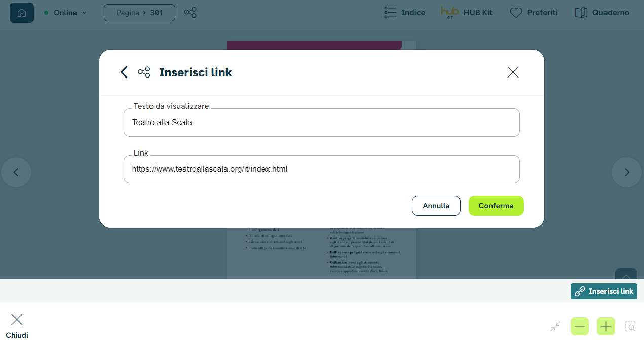The image size is (644, 346).
Task: Zoom out with the minus button
Action: 580,326
